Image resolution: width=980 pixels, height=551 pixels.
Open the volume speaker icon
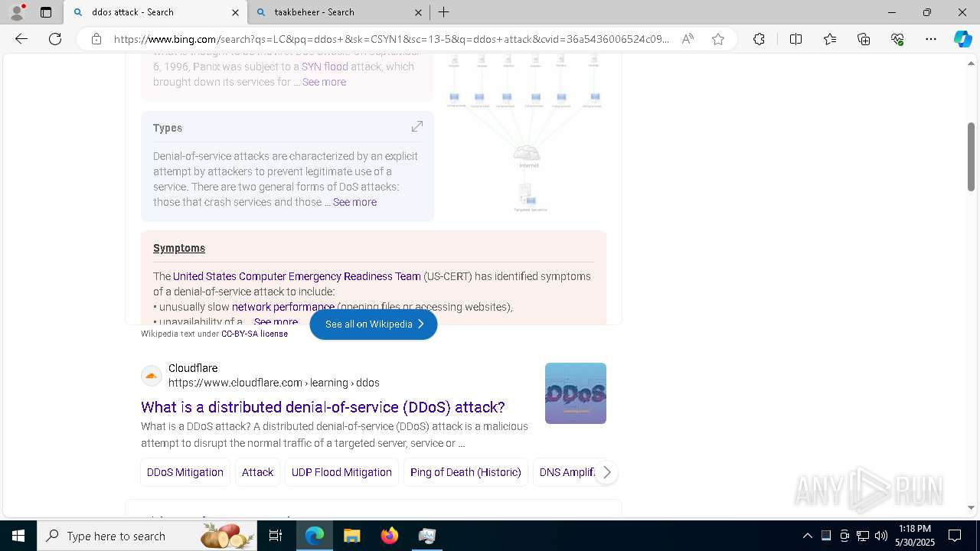pyautogui.click(x=880, y=536)
